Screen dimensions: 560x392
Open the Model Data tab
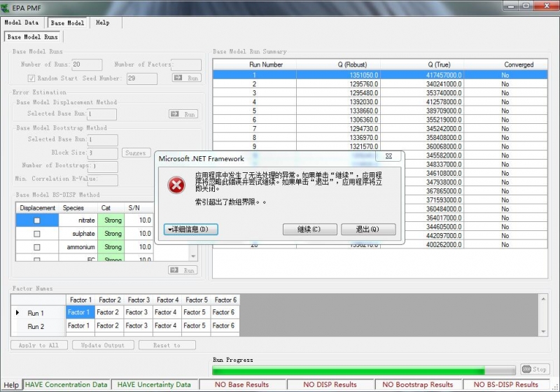click(22, 22)
